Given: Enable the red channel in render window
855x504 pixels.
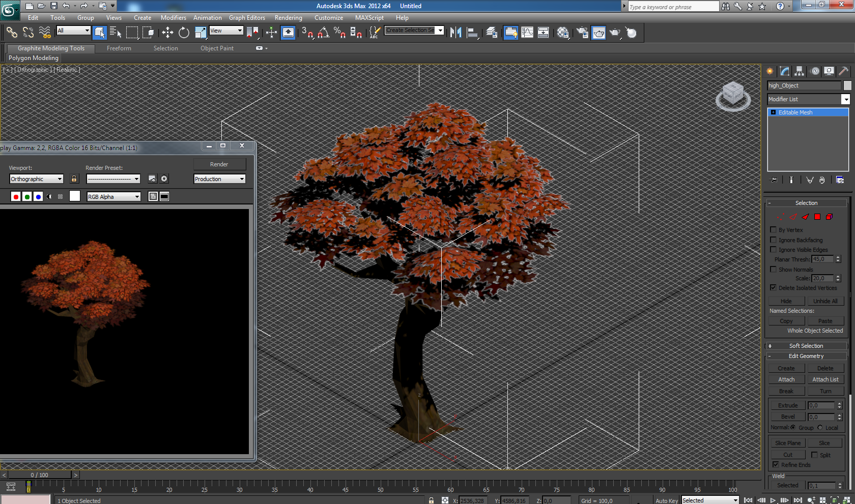Looking at the screenshot, I should pyautogui.click(x=16, y=197).
